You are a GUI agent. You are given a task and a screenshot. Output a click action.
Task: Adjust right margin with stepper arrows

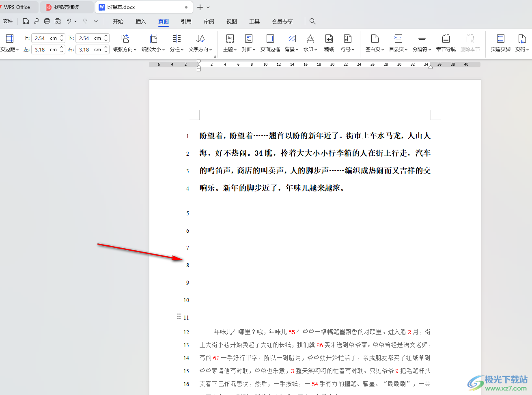pos(106,49)
